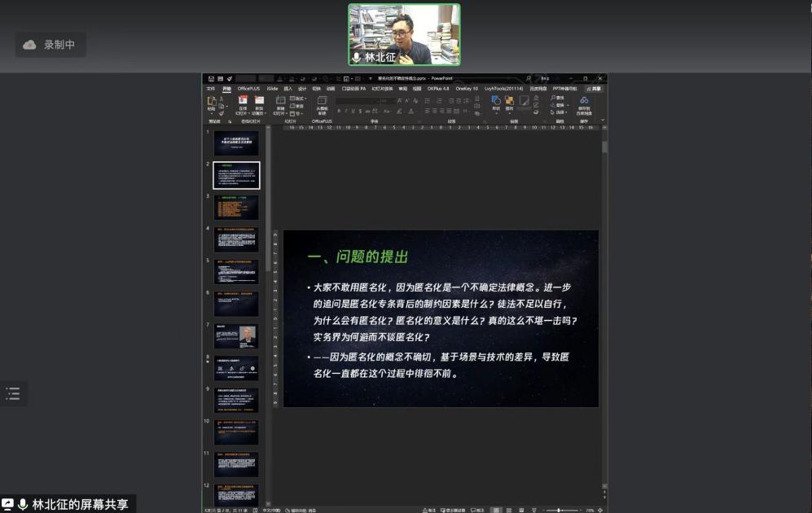The width and height of the screenshot is (812, 513).
Task: Click the Arrange icon in the ribbon
Action: (510, 102)
